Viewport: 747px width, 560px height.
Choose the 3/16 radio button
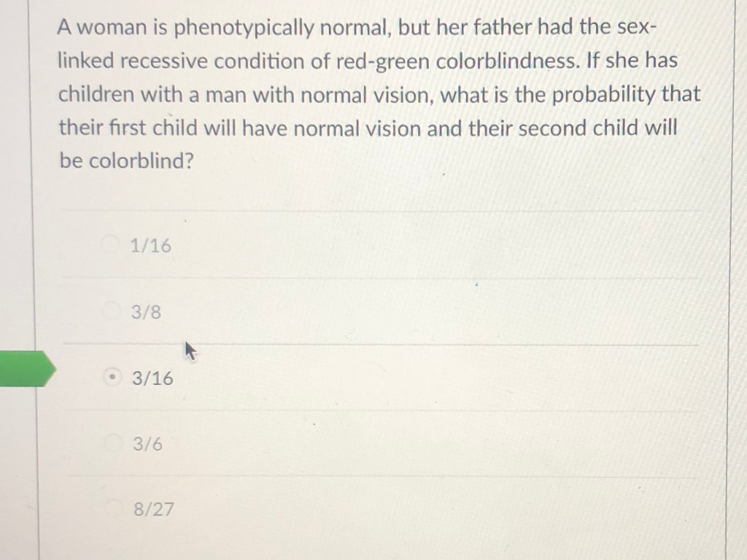coord(112,378)
